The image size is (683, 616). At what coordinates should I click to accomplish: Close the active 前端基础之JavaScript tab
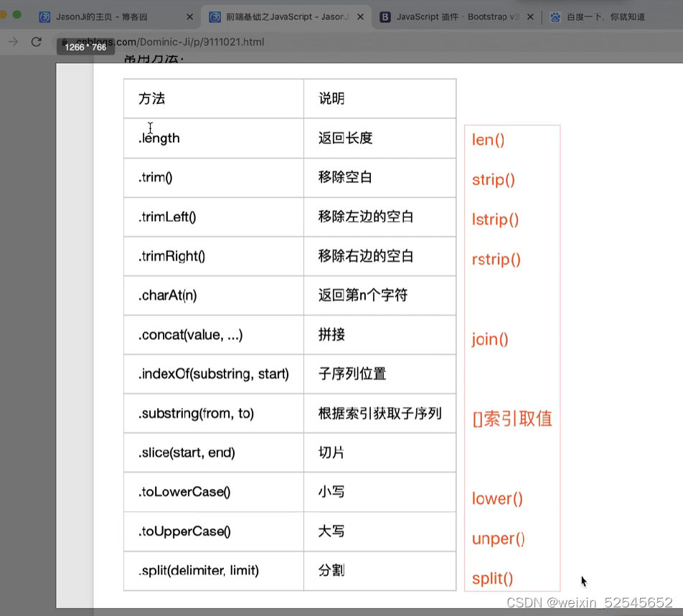pyautogui.click(x=359, y=16)
